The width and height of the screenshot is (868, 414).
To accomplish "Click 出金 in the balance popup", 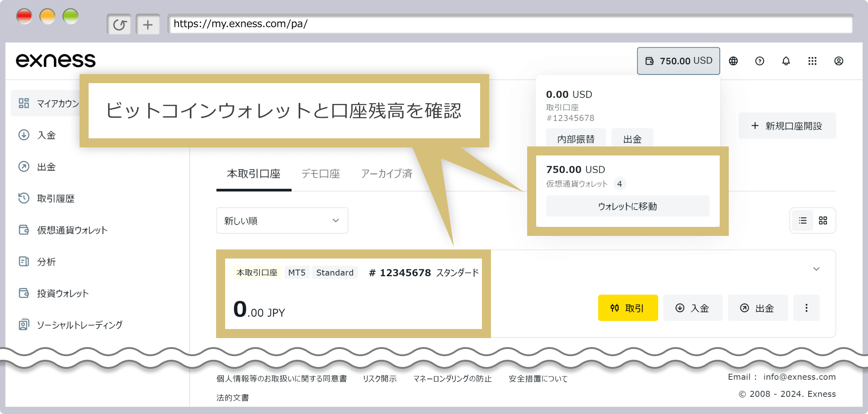I will (x=632, y=138).
